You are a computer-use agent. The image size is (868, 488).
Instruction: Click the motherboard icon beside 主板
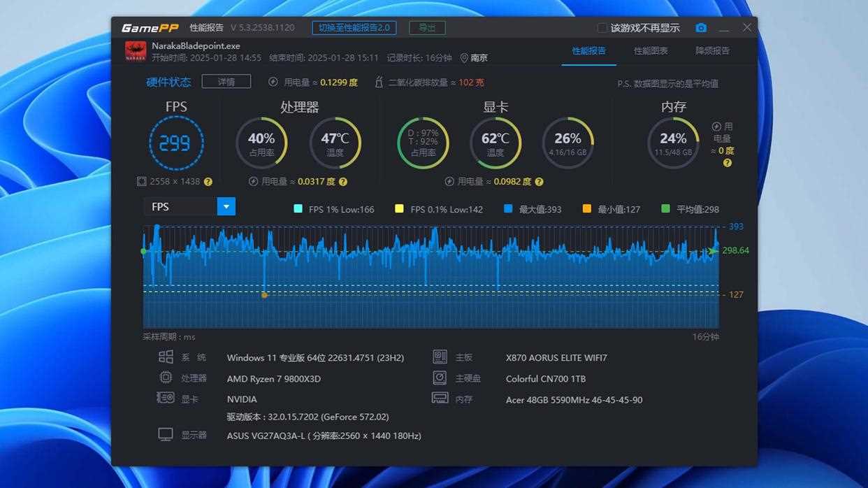point(440,357)
